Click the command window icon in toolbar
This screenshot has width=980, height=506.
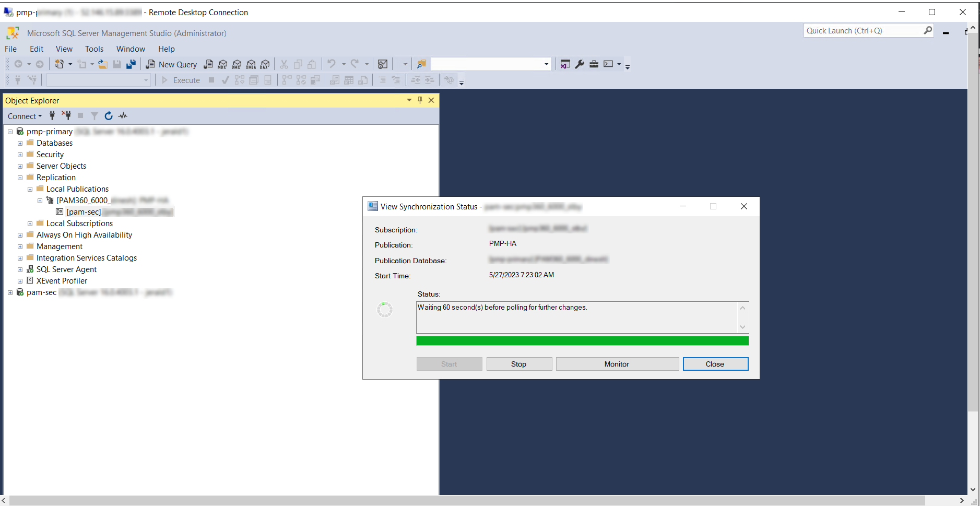[608, 64]
